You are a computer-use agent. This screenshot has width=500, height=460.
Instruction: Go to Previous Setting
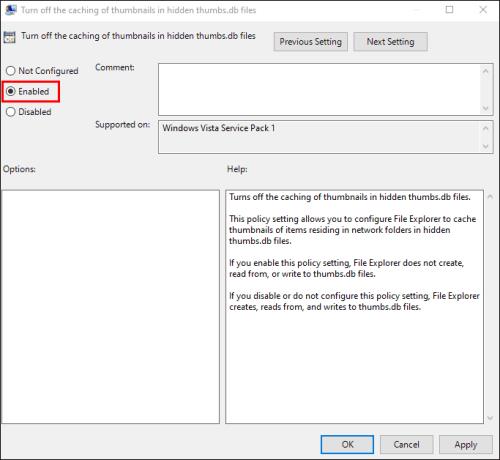pyautogui.click(x=311, y=42)
